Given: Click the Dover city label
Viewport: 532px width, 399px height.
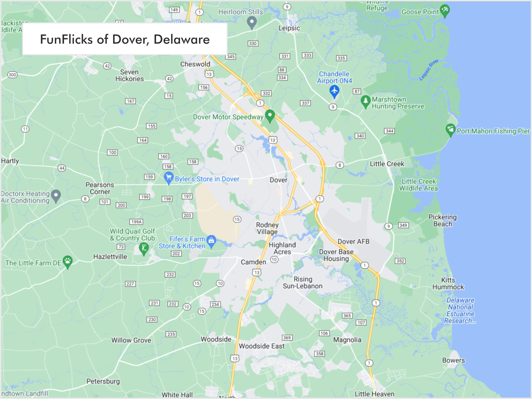Looking at the screenshot, I should pyautogui.click(x=278, y=180).
